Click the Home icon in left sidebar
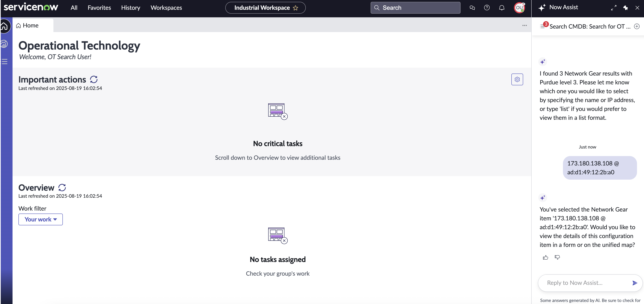The image size is (644, 304). pyautogui.click(x=4, y=26)
